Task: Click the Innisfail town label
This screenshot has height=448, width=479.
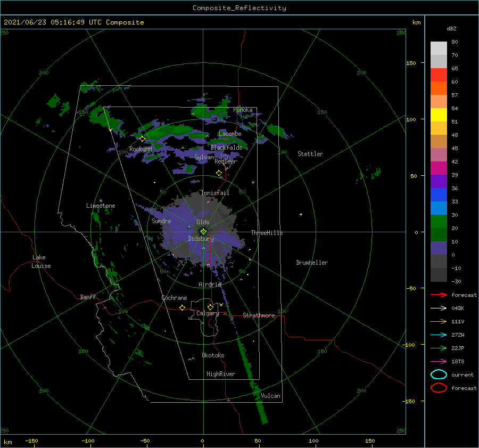Action: tap(215, 193)
